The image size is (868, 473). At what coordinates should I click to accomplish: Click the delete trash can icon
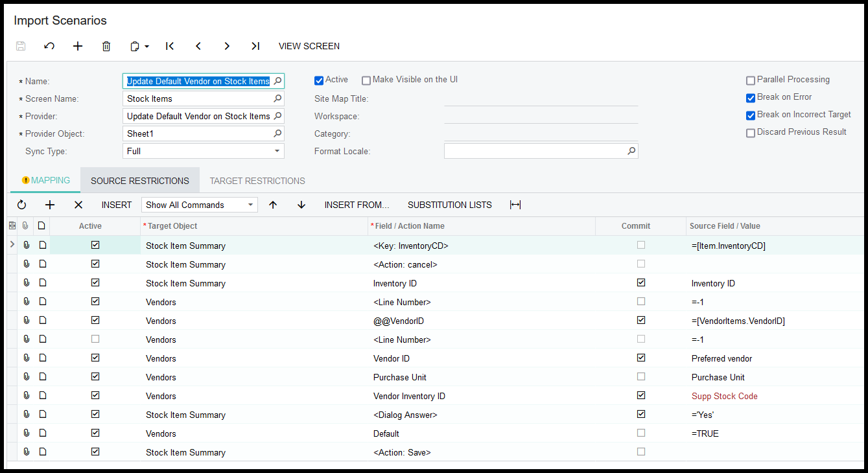coord(106,46)
